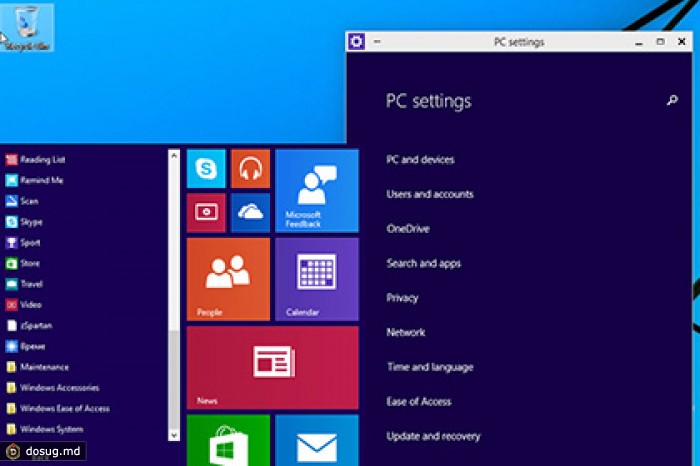
Task: Expand the Maintenance folder
Action: click(37, 367)
